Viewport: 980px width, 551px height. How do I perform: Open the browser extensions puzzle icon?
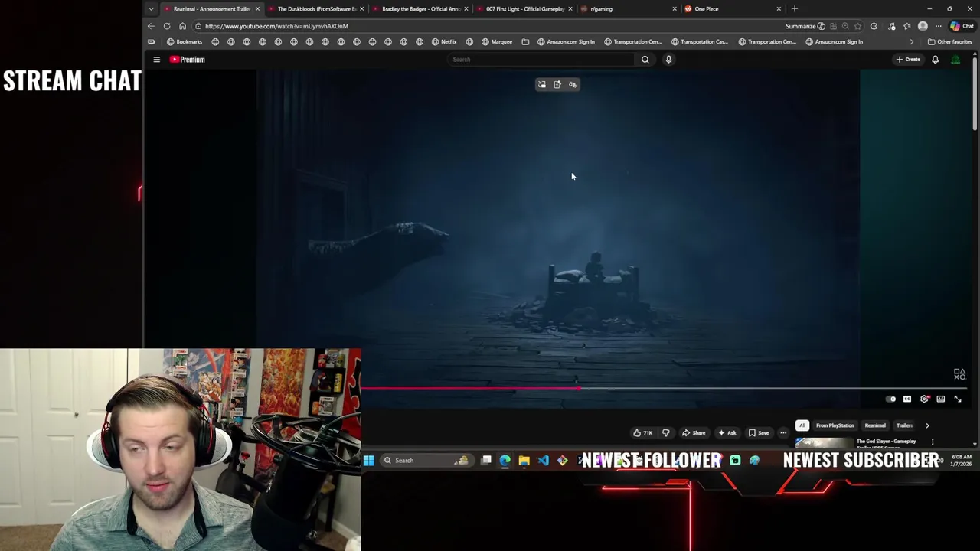click(x=874, y=26)
